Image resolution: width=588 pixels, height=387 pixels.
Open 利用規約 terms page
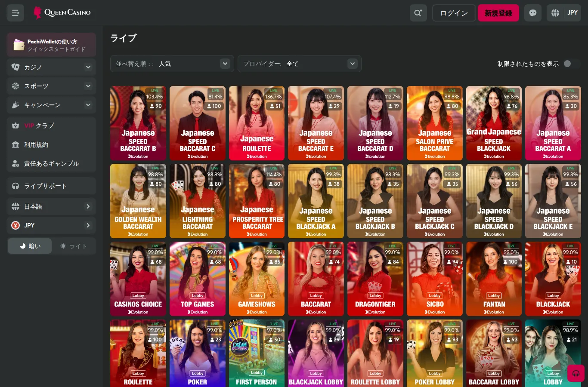coord(52,144)
